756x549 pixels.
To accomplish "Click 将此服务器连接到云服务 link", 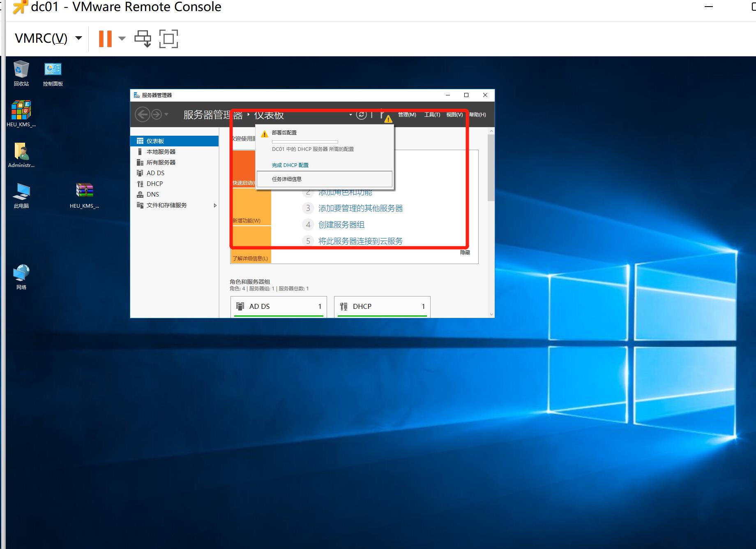I will click(x=360, y=241).
